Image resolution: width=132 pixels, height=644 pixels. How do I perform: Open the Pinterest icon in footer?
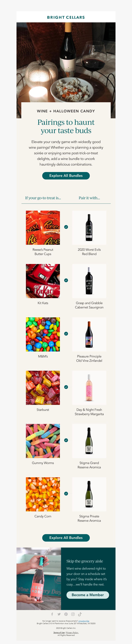pyautogui.click(x=66, y=614)
